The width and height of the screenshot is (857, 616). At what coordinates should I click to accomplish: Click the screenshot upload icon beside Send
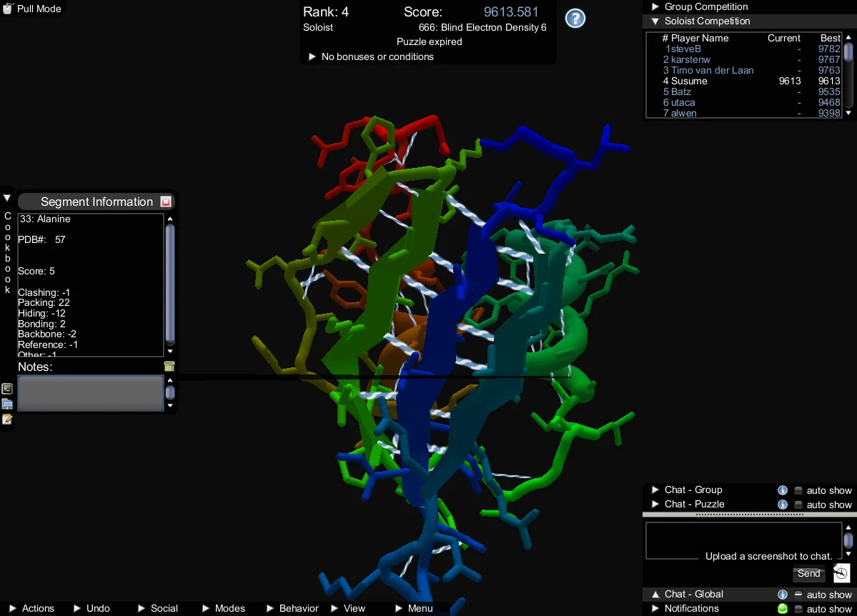pyautogui.click(x=841, y=573)
